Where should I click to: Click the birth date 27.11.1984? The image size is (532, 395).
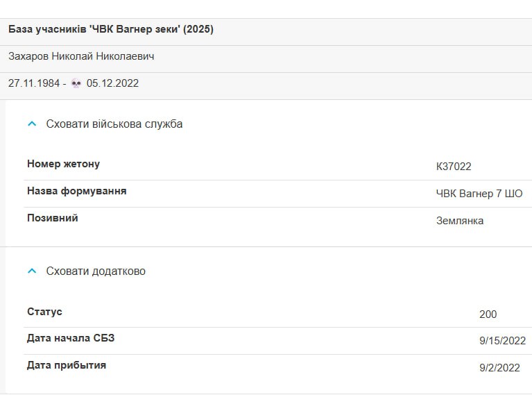34,83
